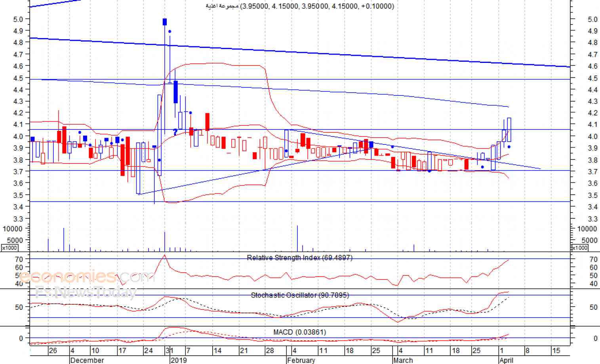
Task: Select the February month label
Action: pyautogui.click(x=301, y=360)
